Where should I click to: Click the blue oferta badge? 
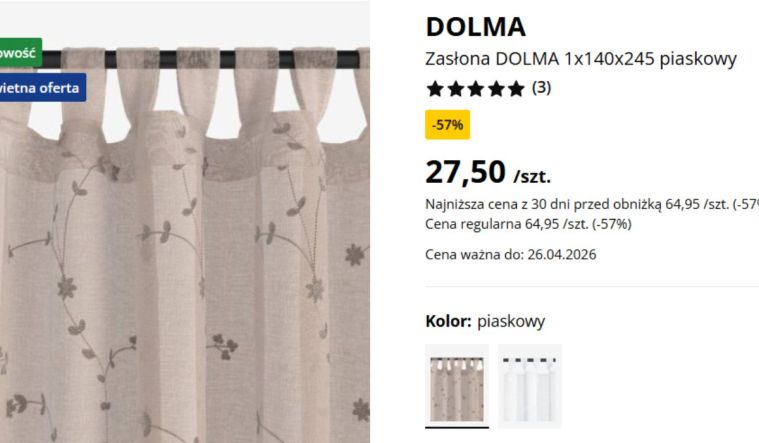point(43,88)
